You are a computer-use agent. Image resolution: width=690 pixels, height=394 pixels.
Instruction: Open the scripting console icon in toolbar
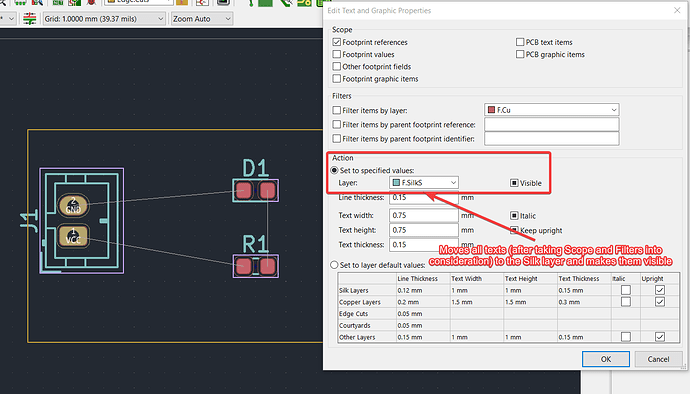(x=224, y=2)
